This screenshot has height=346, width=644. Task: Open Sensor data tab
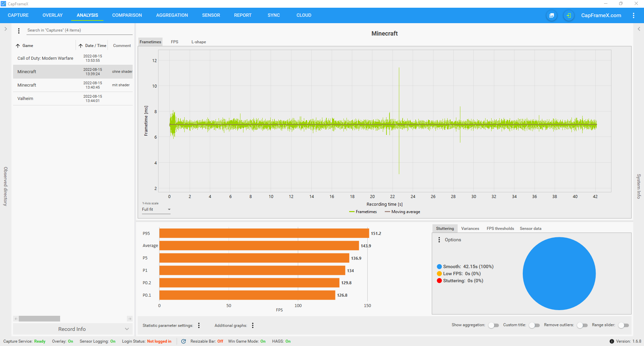pyautogui.click(x=531, y=229)
